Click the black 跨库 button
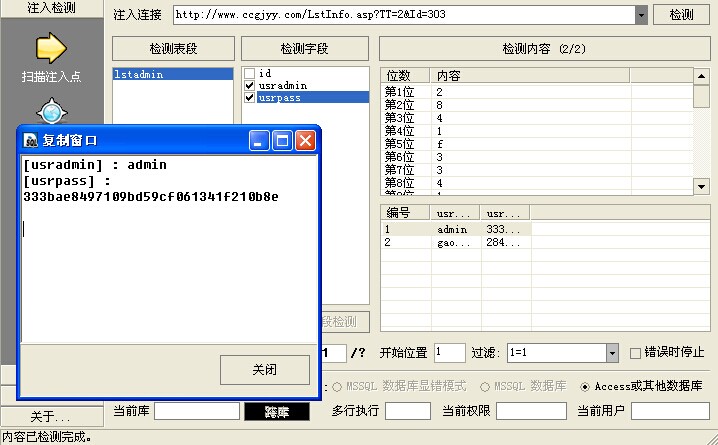The width and height of the screenshot is (718, 445). click(x=277, y=412)
